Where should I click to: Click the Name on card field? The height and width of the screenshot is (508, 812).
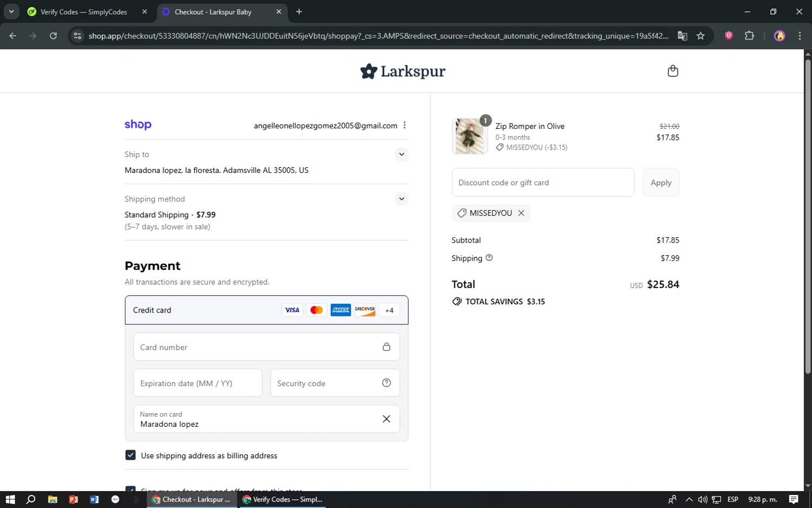coord(266,419)
